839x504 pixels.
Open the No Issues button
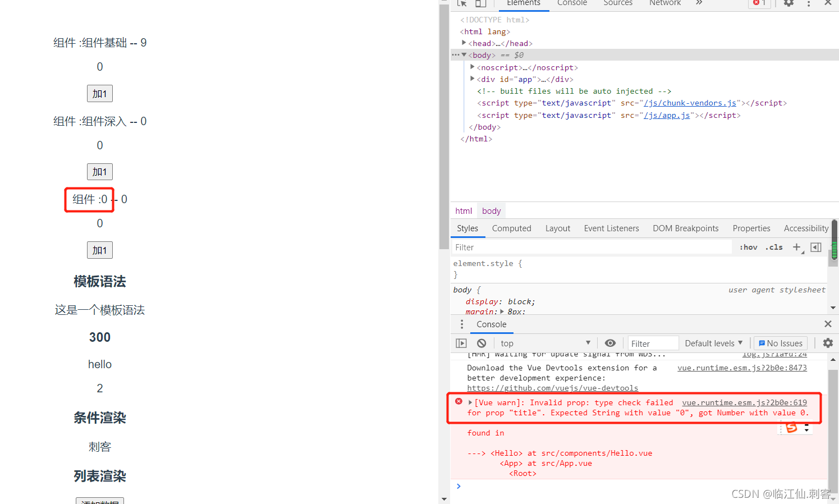click(780, 343)
